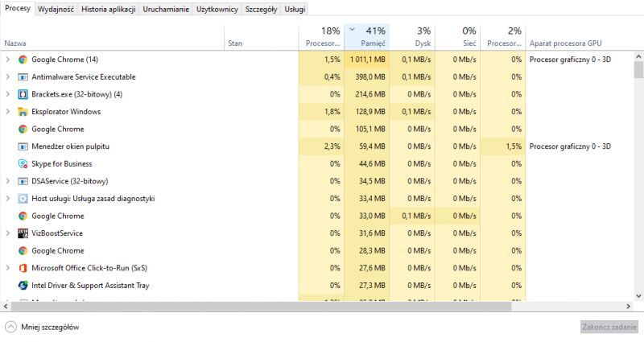This screenshot has height=342, width=644.
Task: Switch to the Szczegóły tab
Action: click(x=261, y=9)
